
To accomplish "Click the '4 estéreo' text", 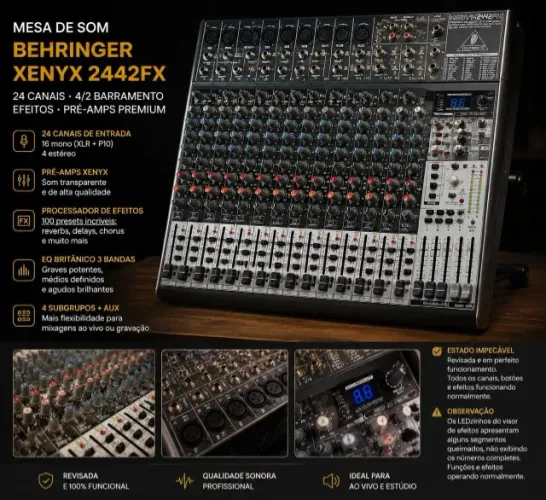I will click(x=58, y=154).
